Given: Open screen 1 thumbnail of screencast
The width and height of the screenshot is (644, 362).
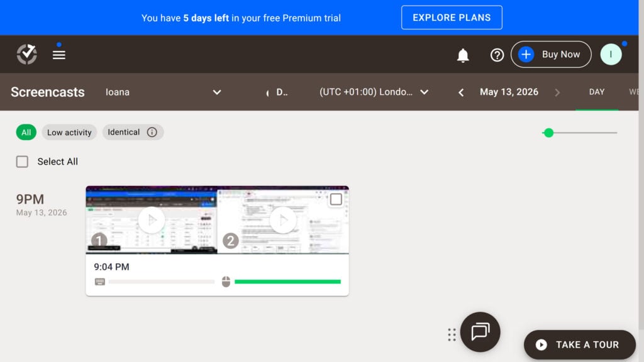Looking at the screenshot, I should point(152,220).
